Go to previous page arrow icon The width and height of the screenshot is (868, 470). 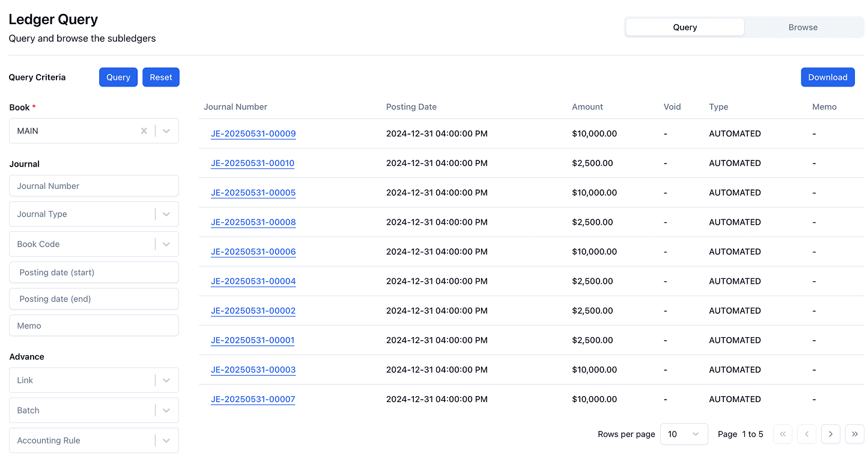pos(807,434)
